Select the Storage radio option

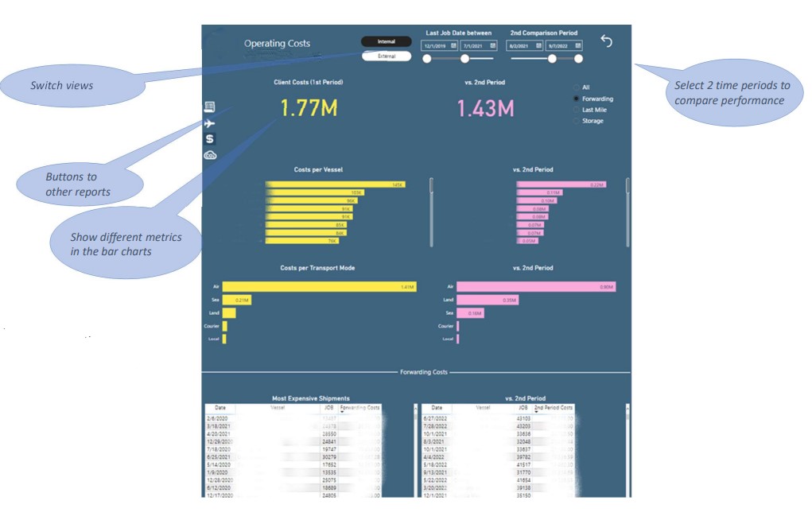point(576,121)
